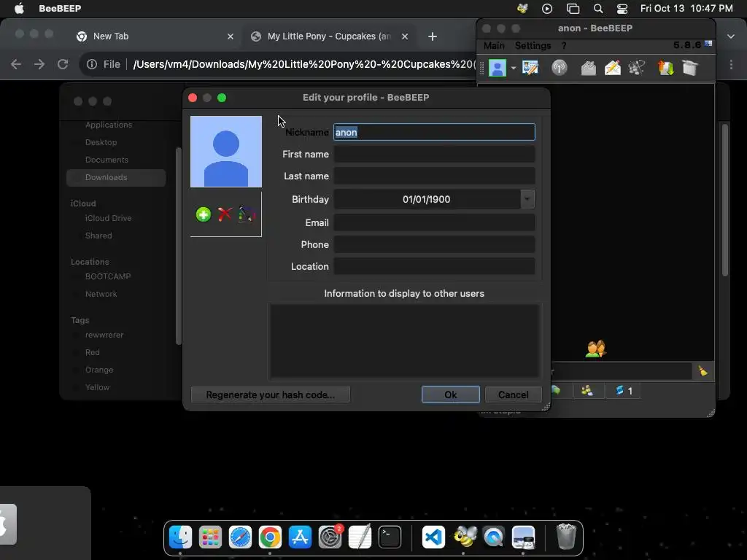Viewport: 747px width, 560px height.
Task: Open Visual Studio Code from the Dock
Action: tap(433, 537)
